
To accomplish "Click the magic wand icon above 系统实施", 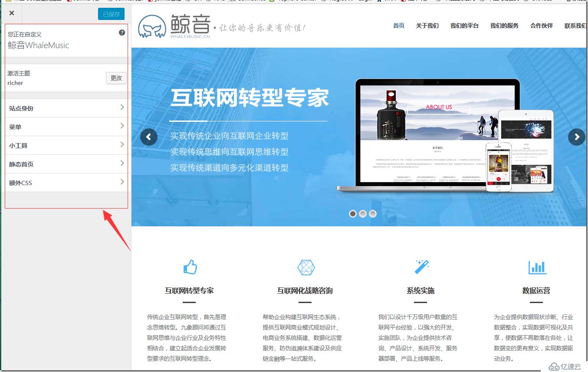I will pos(421,267).
